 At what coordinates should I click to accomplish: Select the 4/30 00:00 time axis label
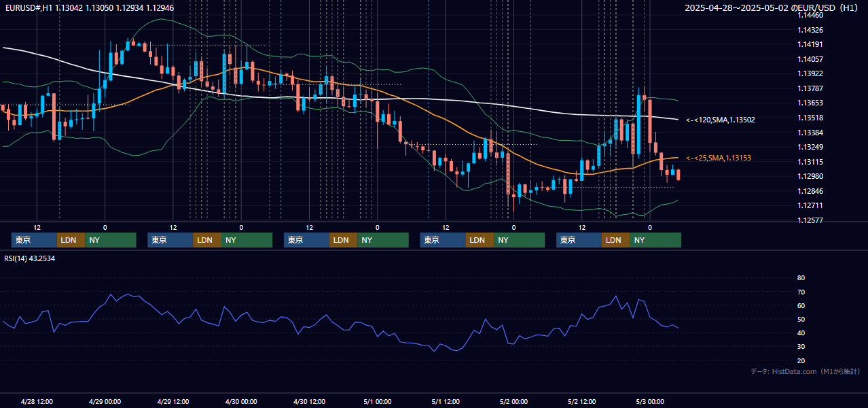point(241,401)
